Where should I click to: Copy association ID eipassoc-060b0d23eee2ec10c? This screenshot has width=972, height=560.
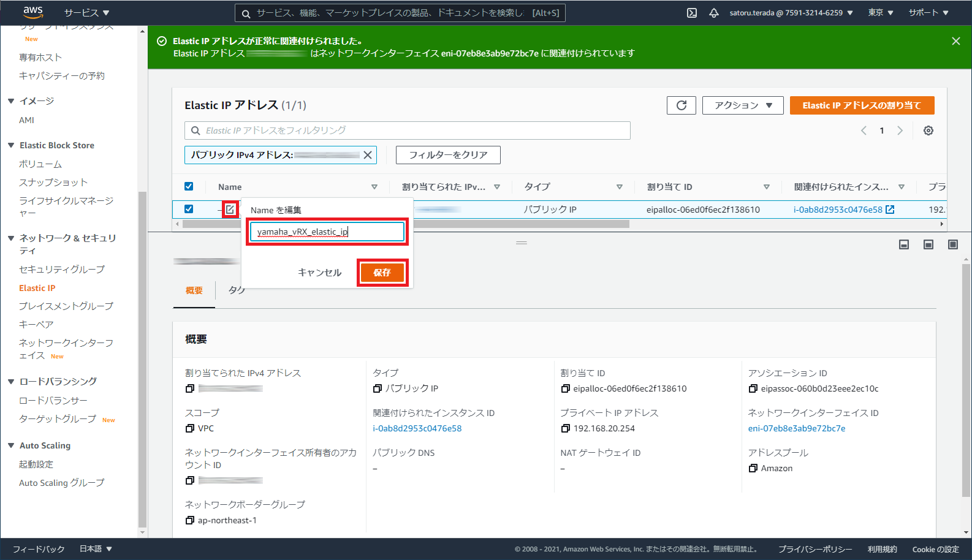pos(753,388)
